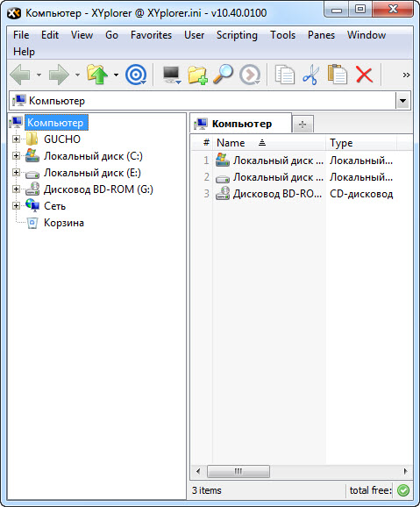Select GUCHO in the folder tree
The width and height of the screenshot is (420, 507).
tap(62, 139)
